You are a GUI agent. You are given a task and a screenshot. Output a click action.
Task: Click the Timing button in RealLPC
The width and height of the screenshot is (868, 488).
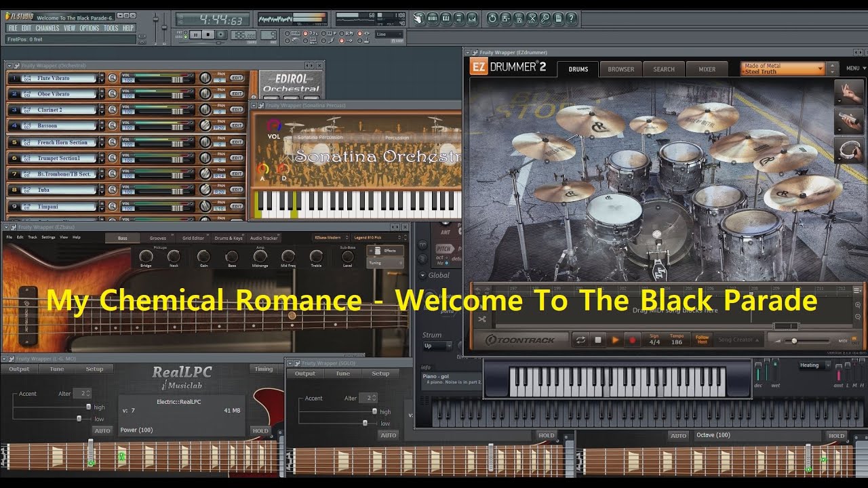[x=264, y=369]
